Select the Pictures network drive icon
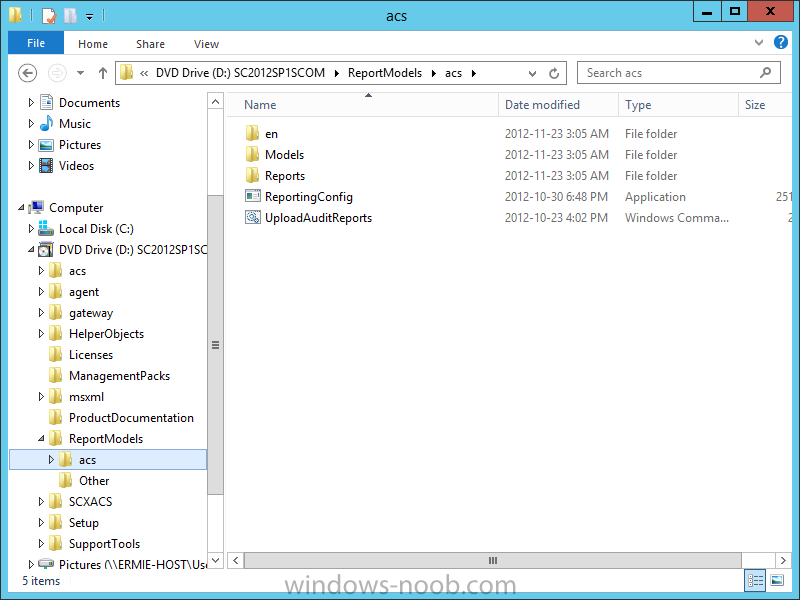This screenshot has height=600, width=800. click(46, 564)
